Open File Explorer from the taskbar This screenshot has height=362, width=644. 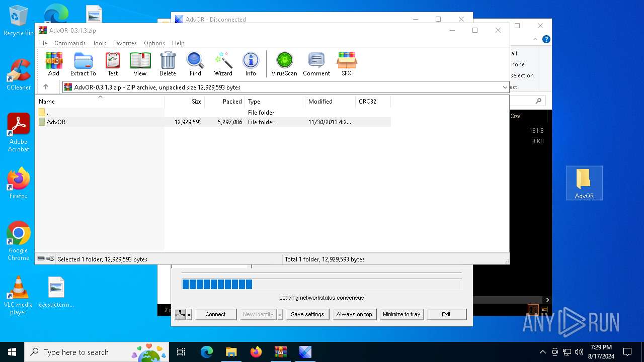click(x=231, y=352)
